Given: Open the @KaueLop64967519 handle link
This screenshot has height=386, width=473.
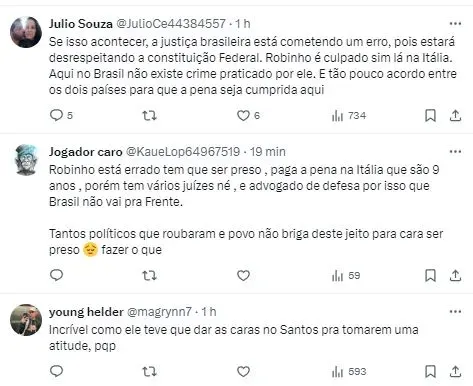Looking at the screenshot, I should (x=183, y=152).
